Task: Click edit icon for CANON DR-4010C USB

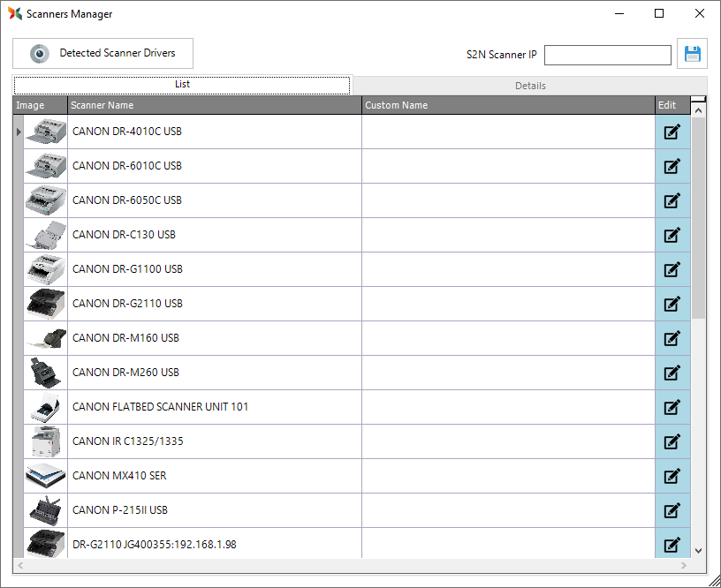Action: tap(672, 132)
